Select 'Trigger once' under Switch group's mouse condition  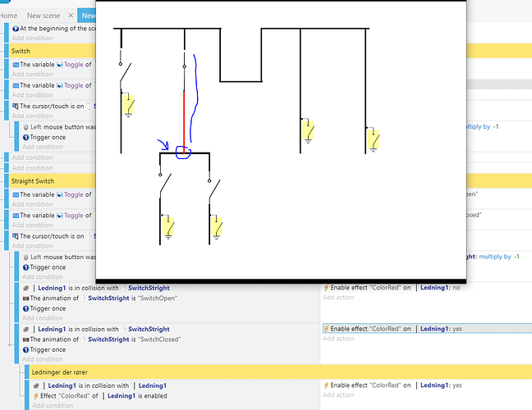[44, 137]
